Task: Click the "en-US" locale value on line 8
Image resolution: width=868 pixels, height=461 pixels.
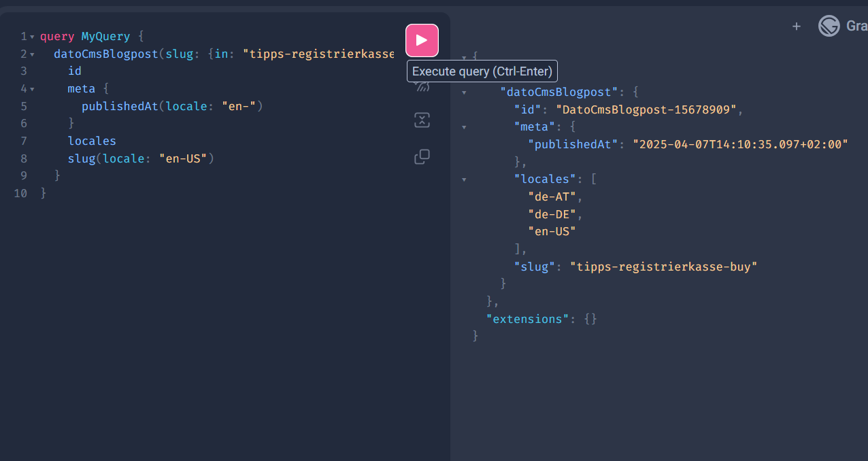Action: (x=183, y=158)
